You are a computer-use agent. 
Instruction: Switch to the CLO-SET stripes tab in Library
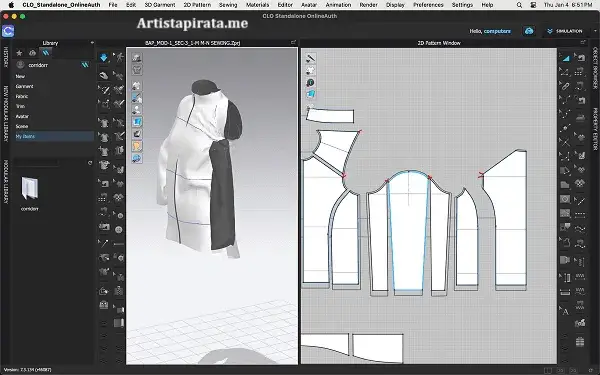click(x=46, y=53)
